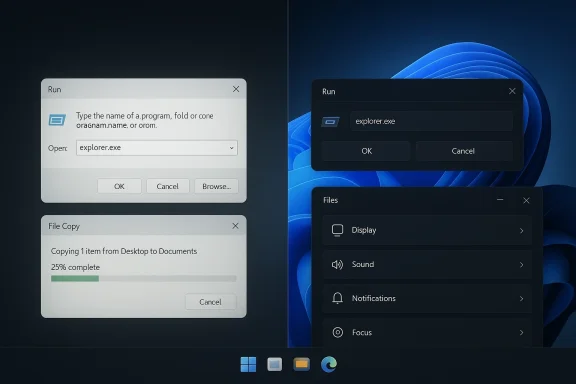Click Cancel in the dark Run dialog
The image size is (576, 384).
pyautogui.click(x=463, y=151)
